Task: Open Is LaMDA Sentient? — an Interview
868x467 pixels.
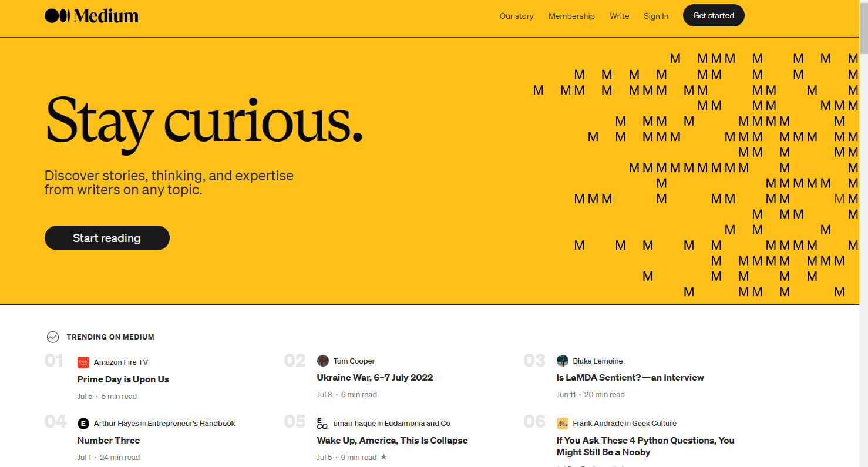Action: [630, 378]
